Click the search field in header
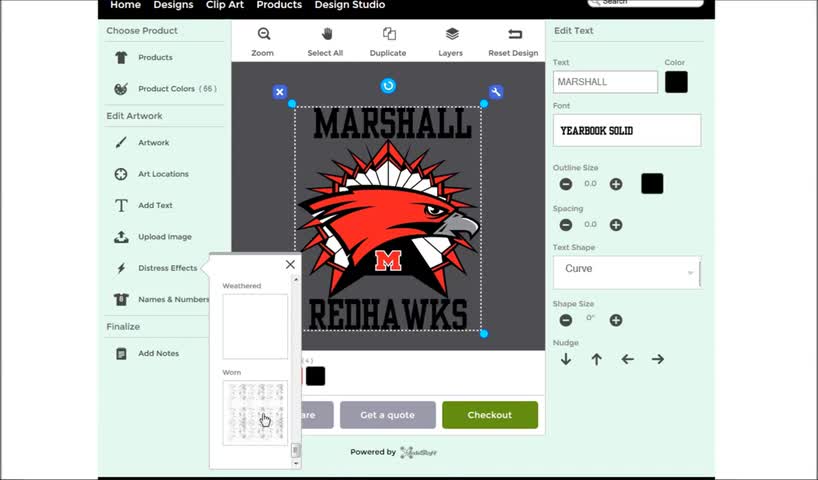 pyautogui.click(x=645, y=3)
